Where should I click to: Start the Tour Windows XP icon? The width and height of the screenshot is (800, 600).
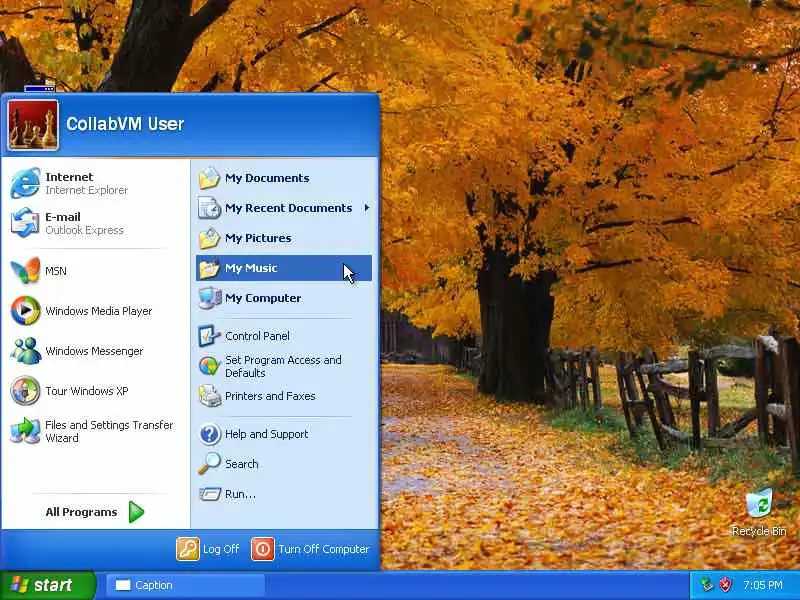pyautogui.click(x=25, y=391)
